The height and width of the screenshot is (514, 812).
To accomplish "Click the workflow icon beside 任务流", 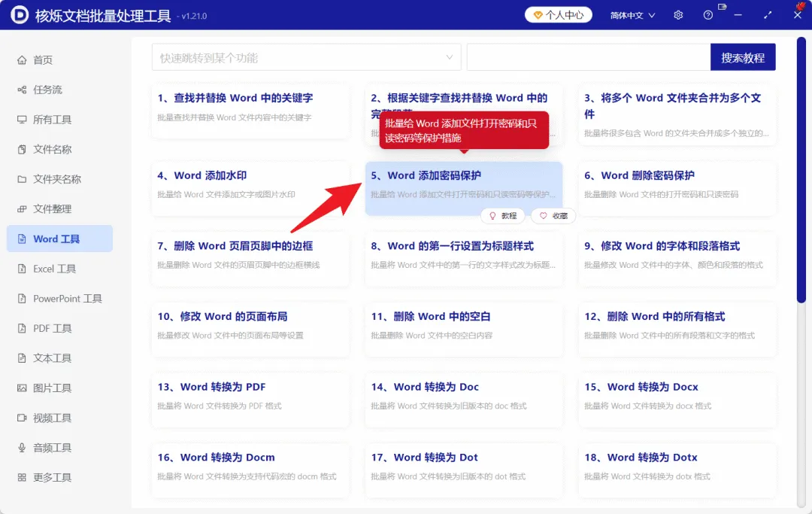I will 22,90.
